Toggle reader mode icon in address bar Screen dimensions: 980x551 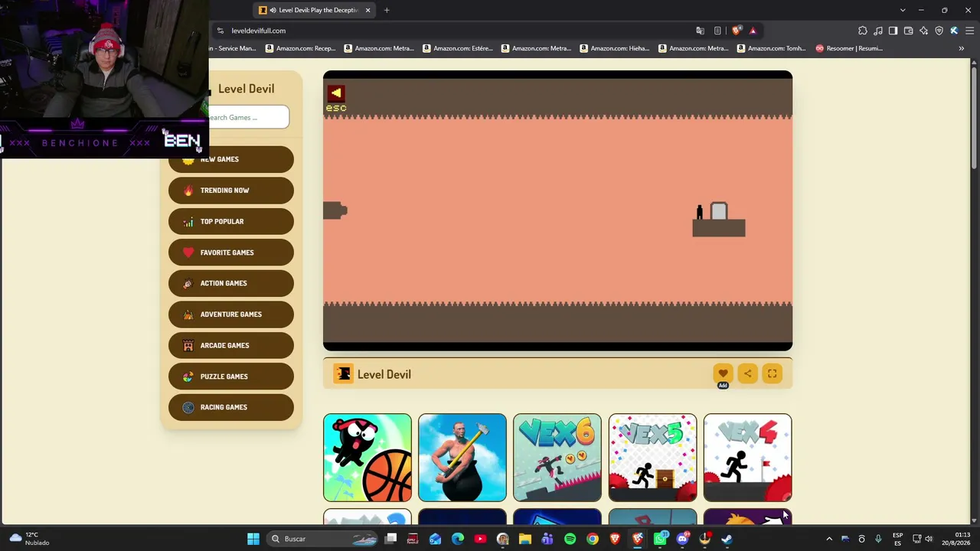pyautogui.click(x=717, y=31)
